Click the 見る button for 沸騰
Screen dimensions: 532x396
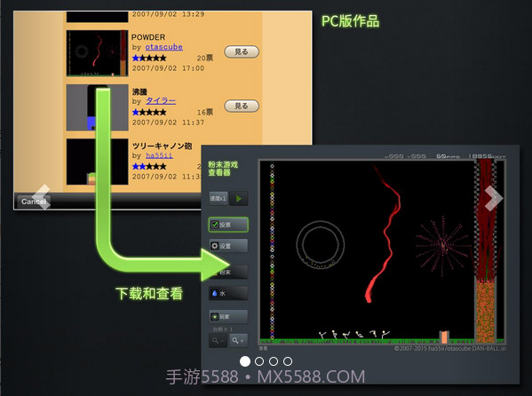coord(242,106)
